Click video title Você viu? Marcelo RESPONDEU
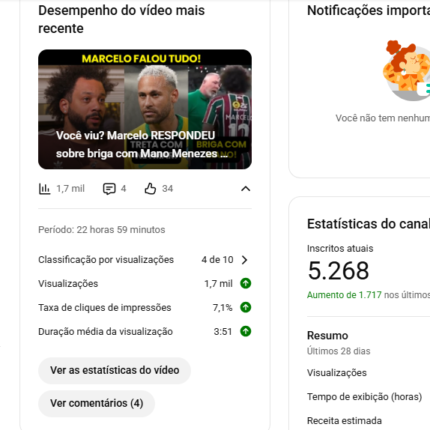 pyautogui.click(x=135, y=135)
